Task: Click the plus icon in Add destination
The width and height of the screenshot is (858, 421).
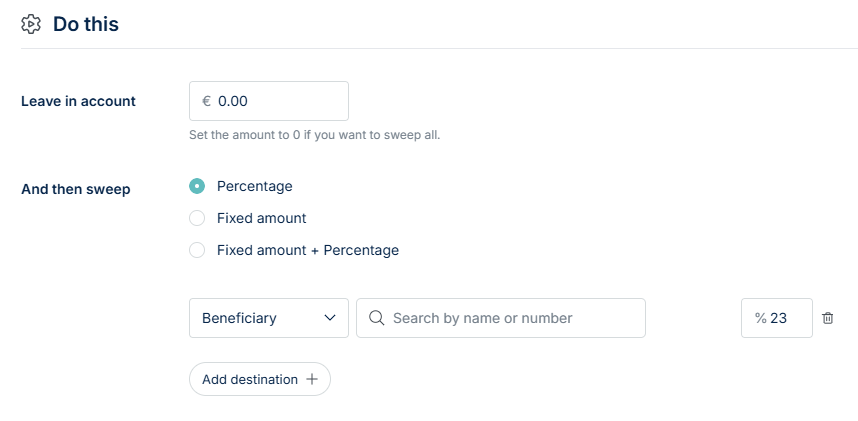Action: click(x=312, y=379)
